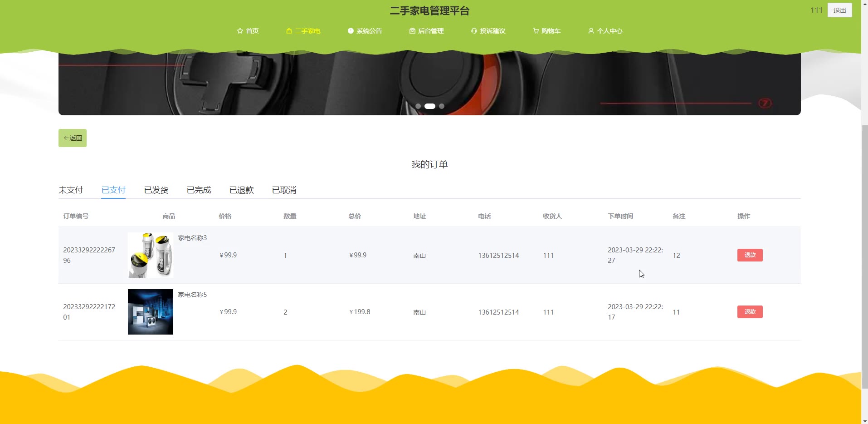Click order number 2023329222217201
The height and width of the screenshot is (424, 868).
89,312
